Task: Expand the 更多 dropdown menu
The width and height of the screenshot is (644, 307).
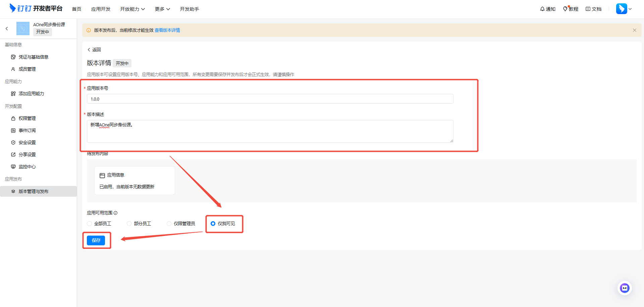Action: [162, 9]
